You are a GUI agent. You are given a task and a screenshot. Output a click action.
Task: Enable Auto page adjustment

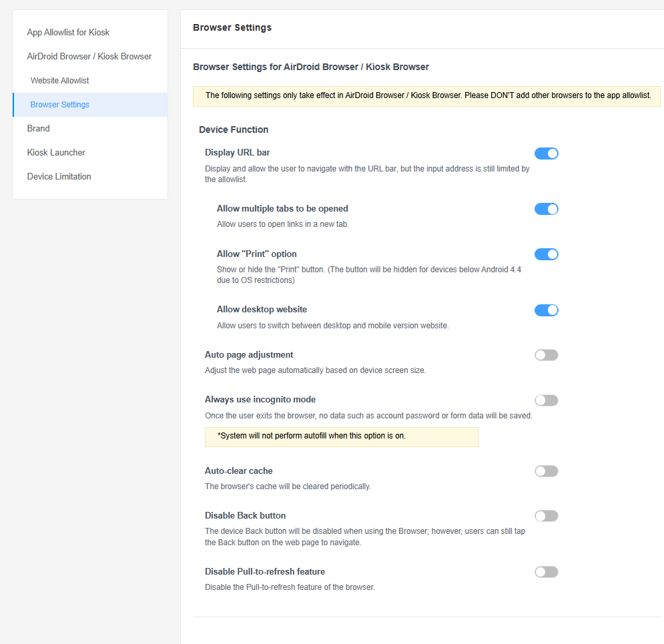[546, 354]
